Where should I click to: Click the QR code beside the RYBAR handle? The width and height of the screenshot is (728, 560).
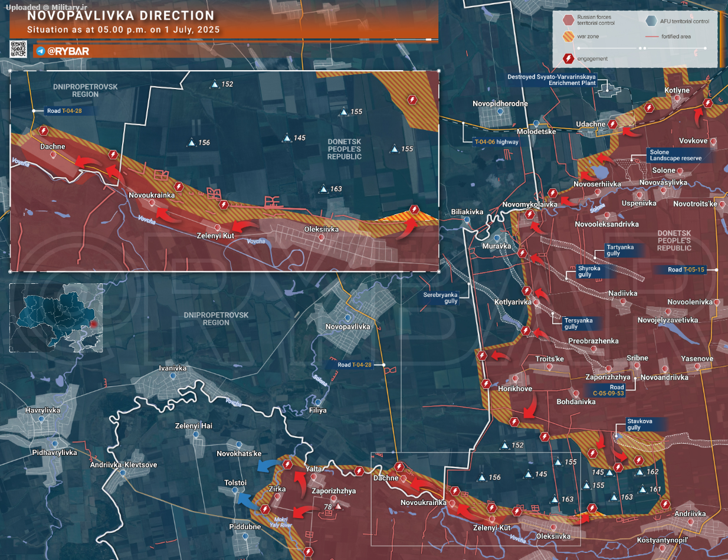pyautogui.click(x=18, y=49)
